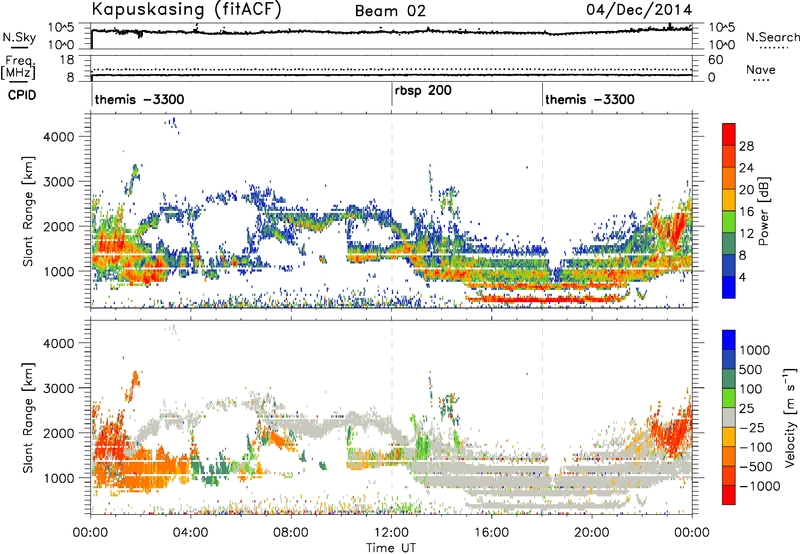Screen dimensions: 800x554
Task: Click the dashed 18:00 marker line in the Velocity panel
Action: pos(542,417)
